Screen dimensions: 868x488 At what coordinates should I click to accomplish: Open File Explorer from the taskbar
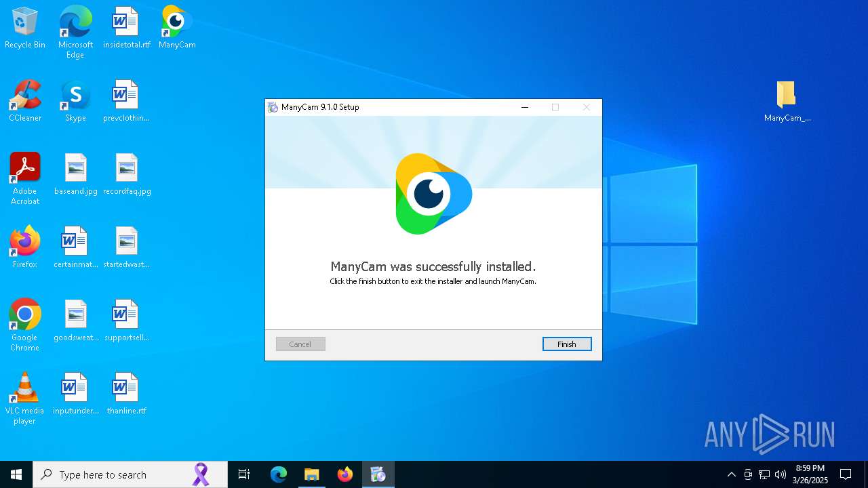pos(311,474)
